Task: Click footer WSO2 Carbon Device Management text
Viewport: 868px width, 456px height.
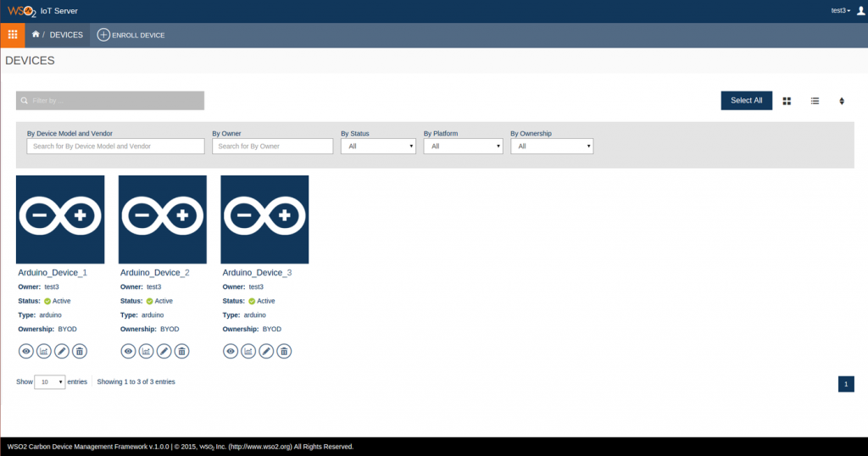Action: [181, 447]
